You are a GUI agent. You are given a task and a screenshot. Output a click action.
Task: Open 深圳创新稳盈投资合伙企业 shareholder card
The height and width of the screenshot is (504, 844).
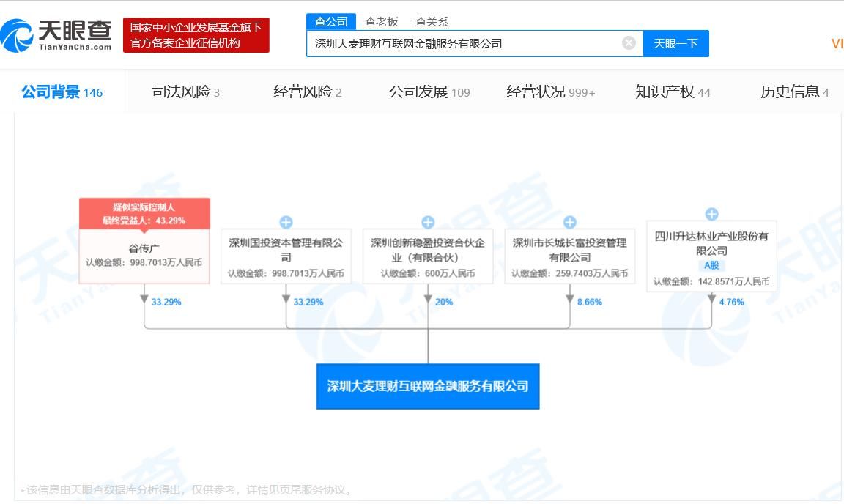click(428, 256)
